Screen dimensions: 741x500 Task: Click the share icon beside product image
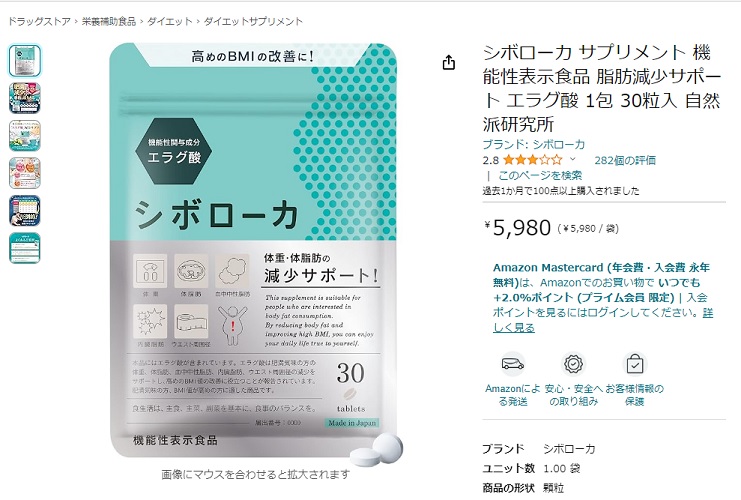[x=448, y=62]
